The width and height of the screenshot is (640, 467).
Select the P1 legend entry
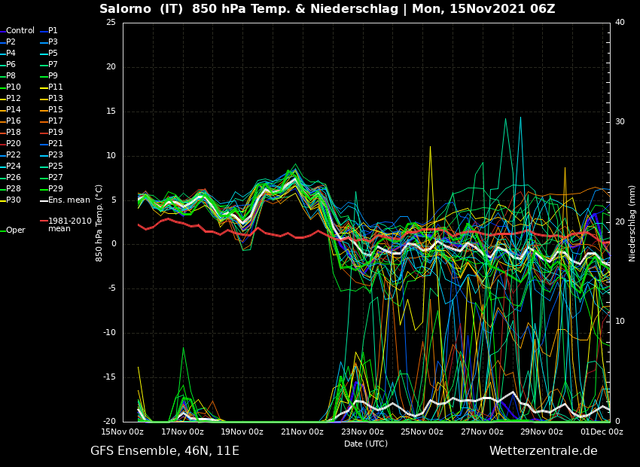49,31
